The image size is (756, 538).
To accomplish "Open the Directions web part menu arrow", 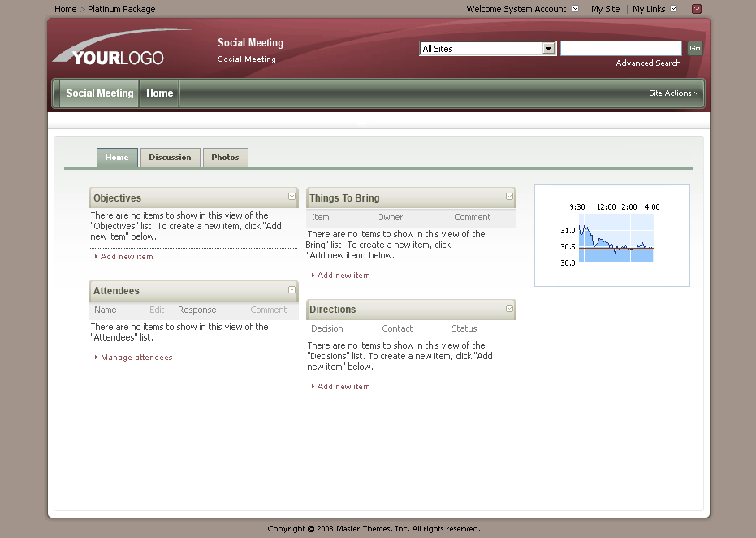I will click(x=510, y=308).
